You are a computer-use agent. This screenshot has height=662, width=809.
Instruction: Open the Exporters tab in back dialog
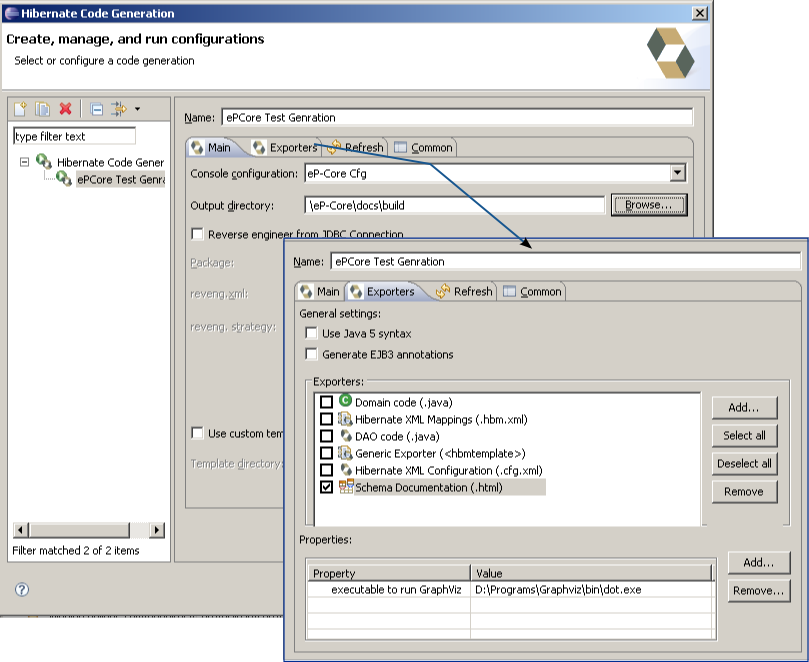[x=286, y=148]
